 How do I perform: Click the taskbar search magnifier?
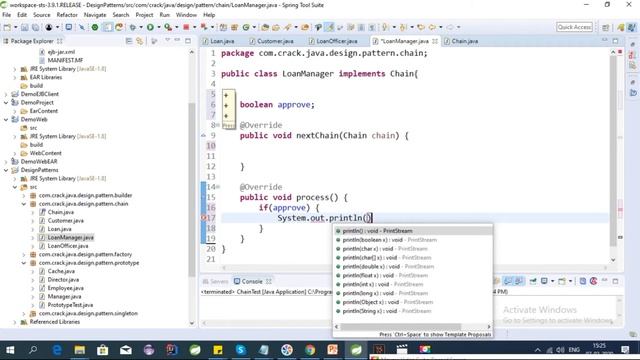[x=33, y=350]
